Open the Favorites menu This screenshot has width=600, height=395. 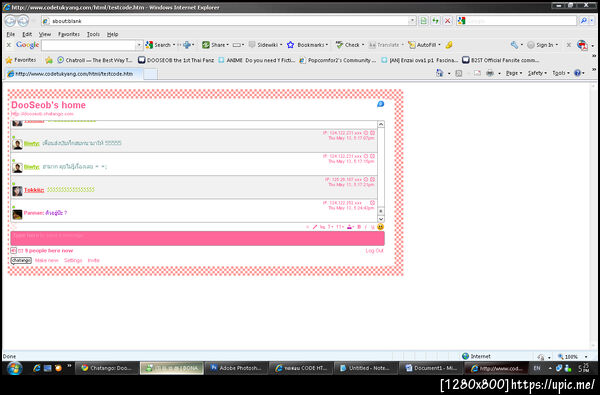pos(69,34)
